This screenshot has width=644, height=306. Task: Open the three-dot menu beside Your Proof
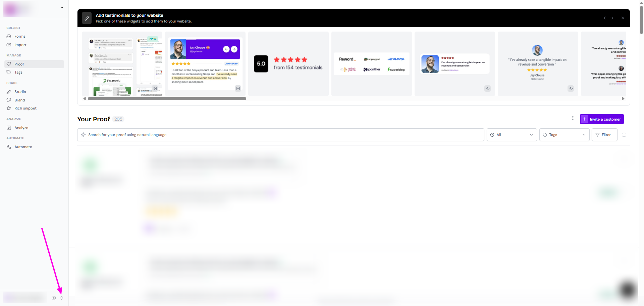click(x=573, y=118)
